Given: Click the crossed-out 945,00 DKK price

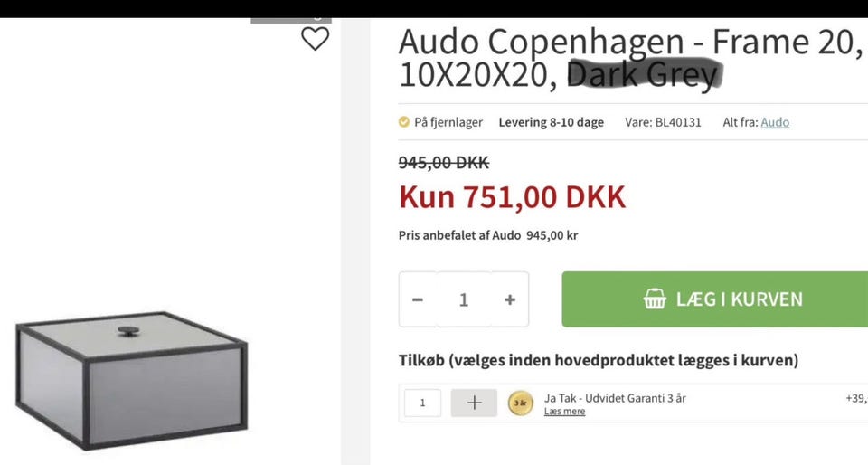Looking at the screenshot, I should (443, 163).
